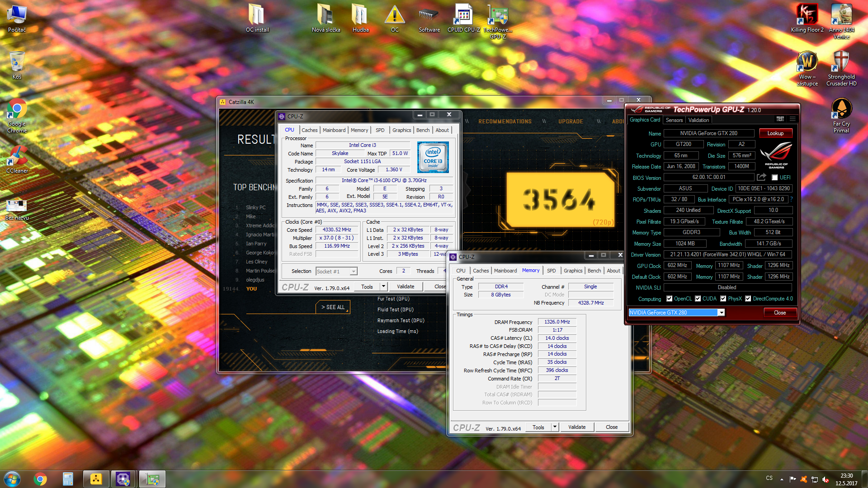Open the Validation tab in GPU-Z
868x488 pixels.
[x=698, y=120]
